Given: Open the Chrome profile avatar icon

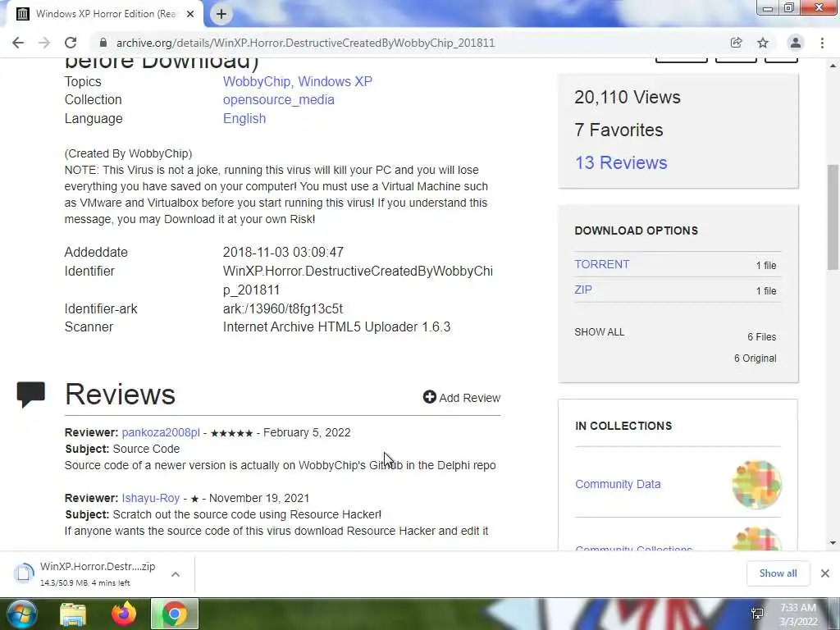Looking at the screenshot, I should tap(796, 43).
